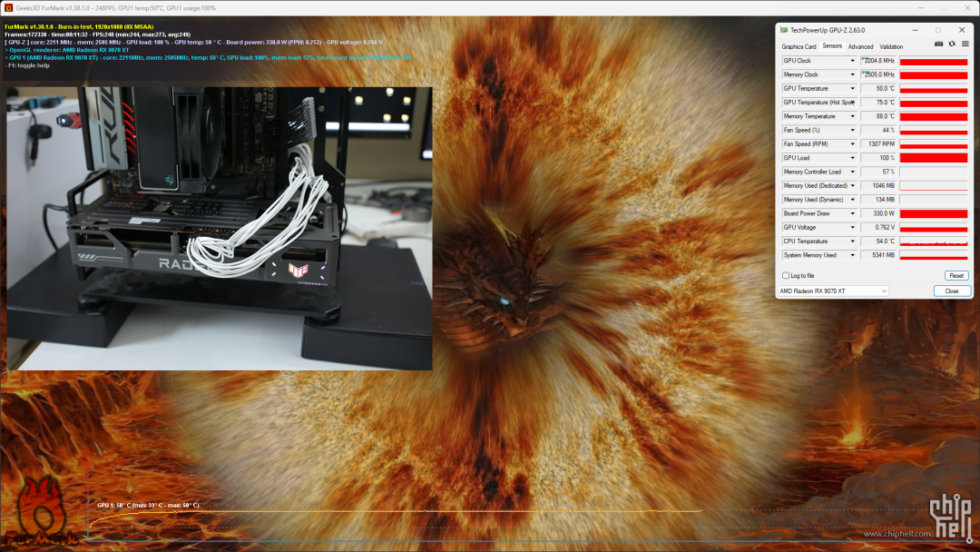Click the Memory Clock value 2505.0 MHz
Viewport: 980px width, 552px height.
tap(878, 74)
